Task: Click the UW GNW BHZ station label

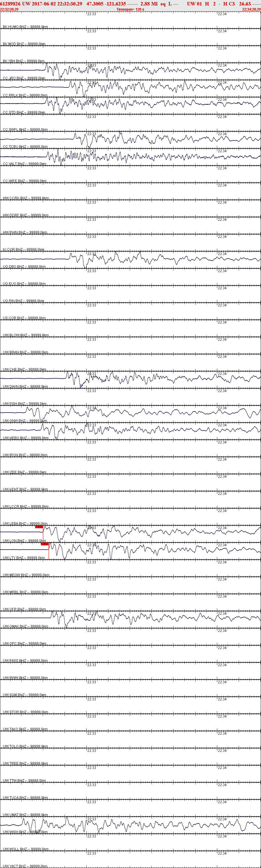Action: [x=25, y=421]
